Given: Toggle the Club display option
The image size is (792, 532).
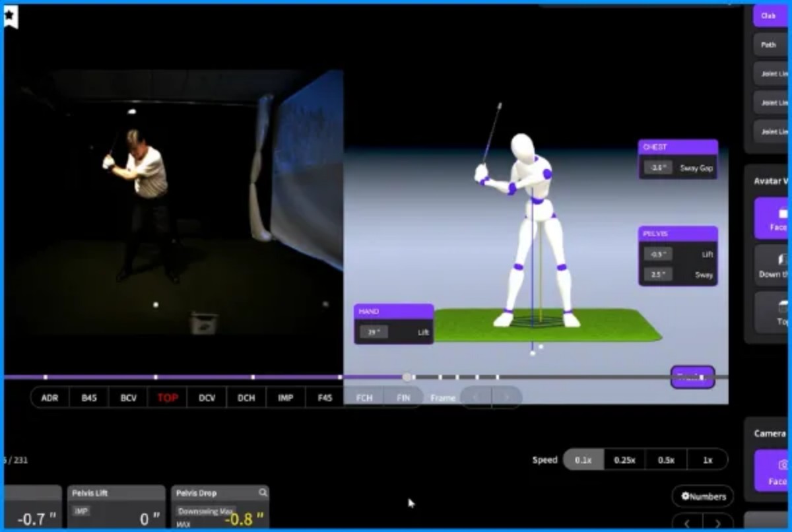Looking at the screenshot, I should tap(769, 16).
